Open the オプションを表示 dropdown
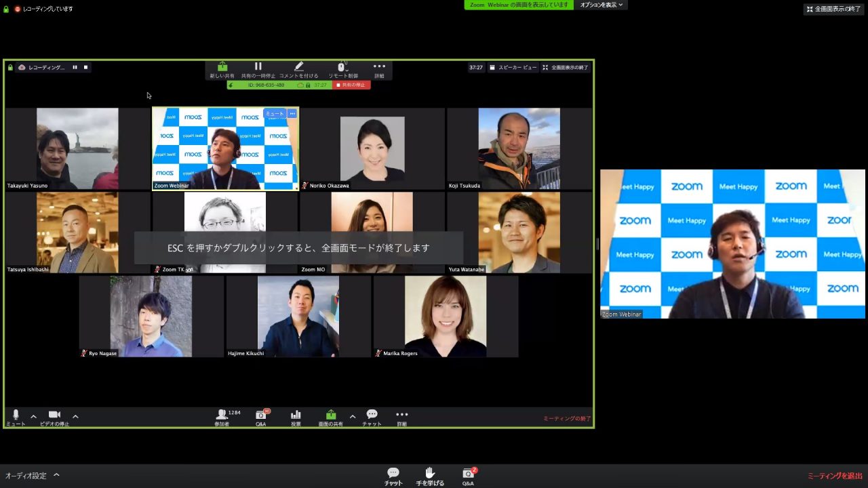The height and width of the screenshot is (488, 868). coord(601,5)
